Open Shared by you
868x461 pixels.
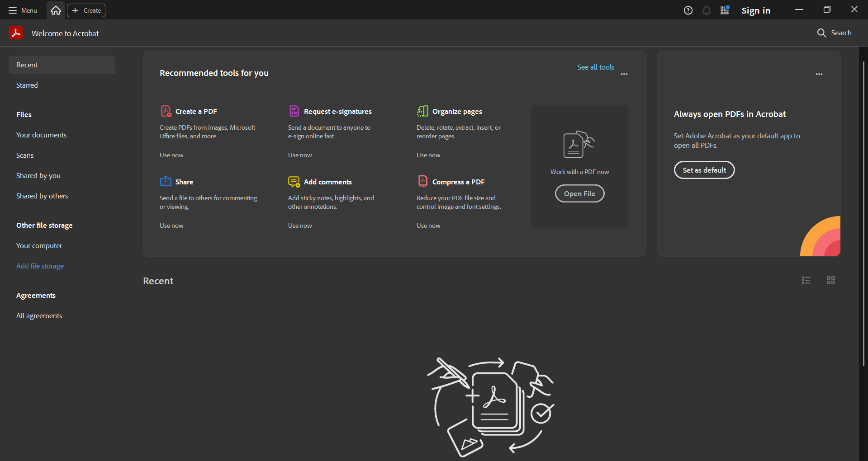click(x=62, y=175)
